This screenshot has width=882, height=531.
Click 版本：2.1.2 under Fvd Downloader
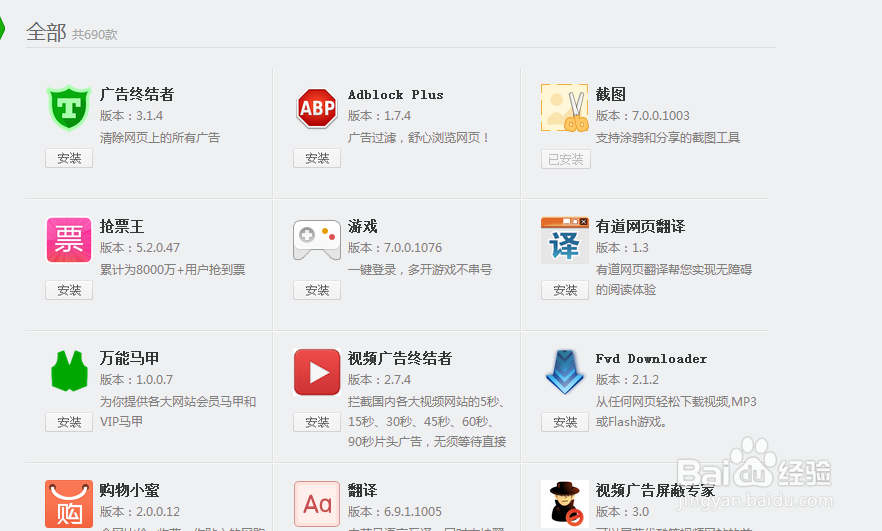[x=627, y=380]
